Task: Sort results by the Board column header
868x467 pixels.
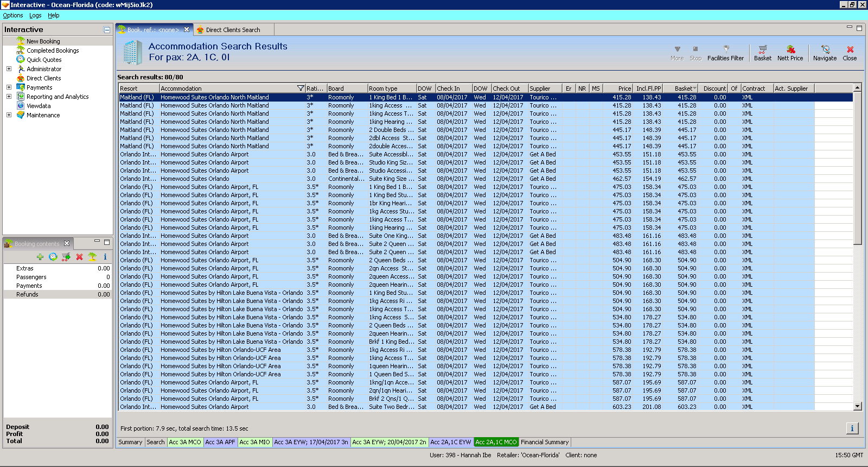Action: tap(347, 89)
